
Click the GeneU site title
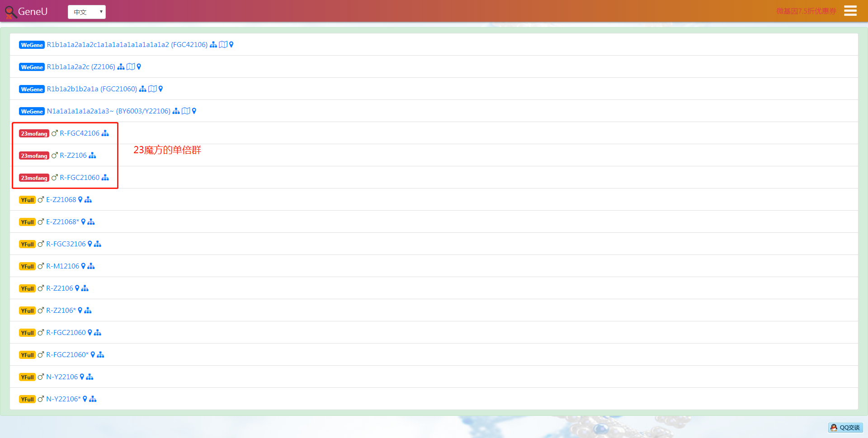[33, 12]
